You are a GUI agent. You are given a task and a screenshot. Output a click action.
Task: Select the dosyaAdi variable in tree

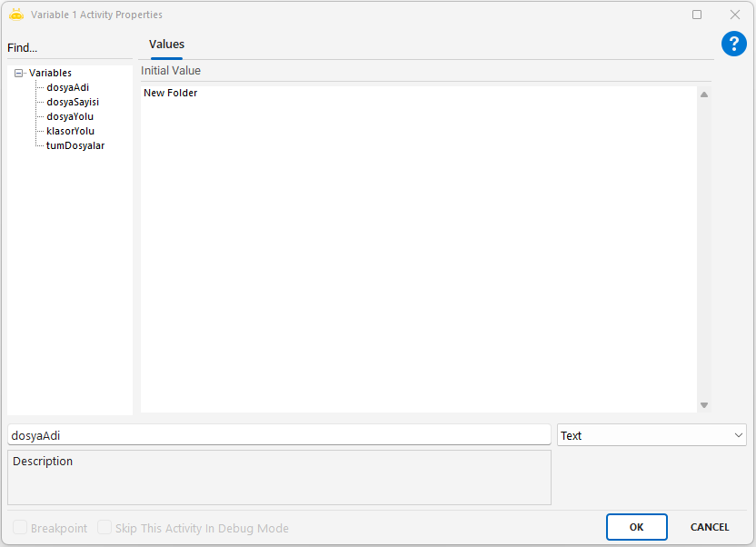[x=67, y=87]
